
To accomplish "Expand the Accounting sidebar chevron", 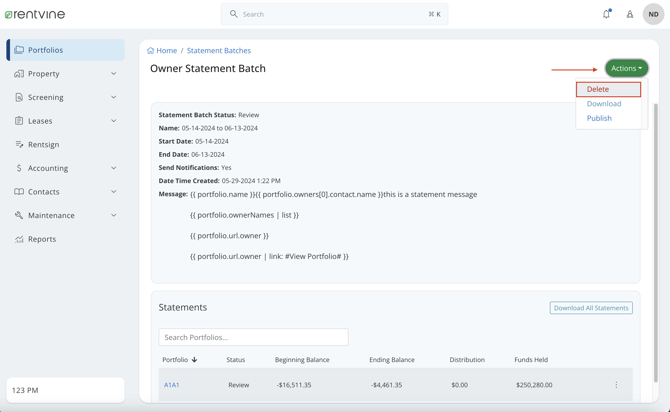I will point(114,168).
